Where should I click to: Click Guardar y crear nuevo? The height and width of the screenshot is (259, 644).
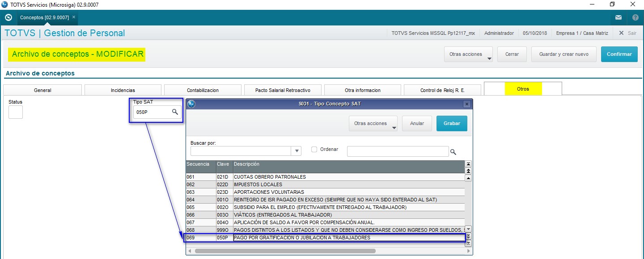pyautogui.click(x=564, y=54)
